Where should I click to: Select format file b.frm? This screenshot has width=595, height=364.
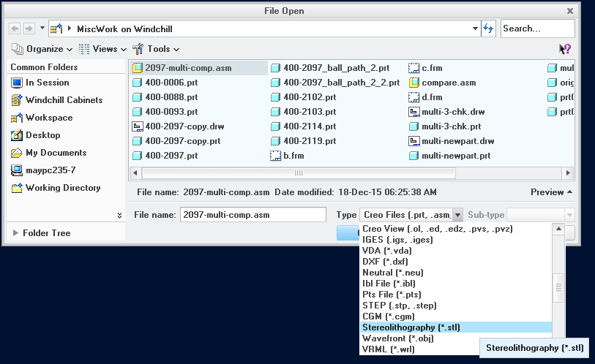pos(288,156)
